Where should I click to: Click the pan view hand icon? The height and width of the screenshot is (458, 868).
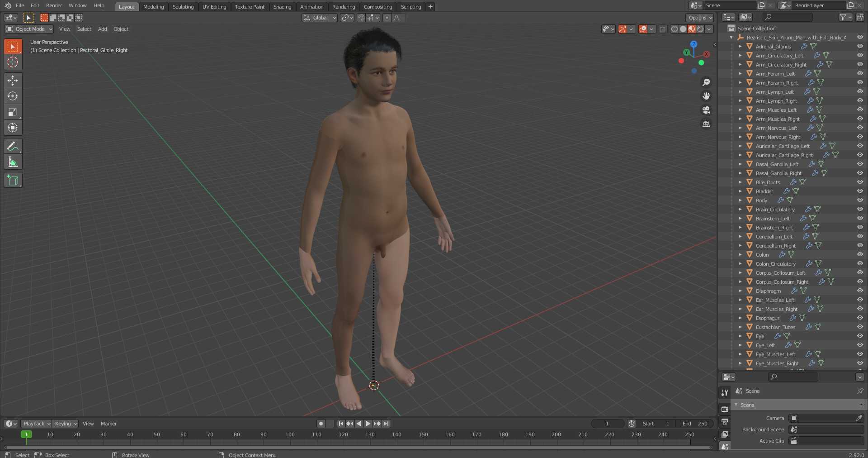tap(706, 96)
